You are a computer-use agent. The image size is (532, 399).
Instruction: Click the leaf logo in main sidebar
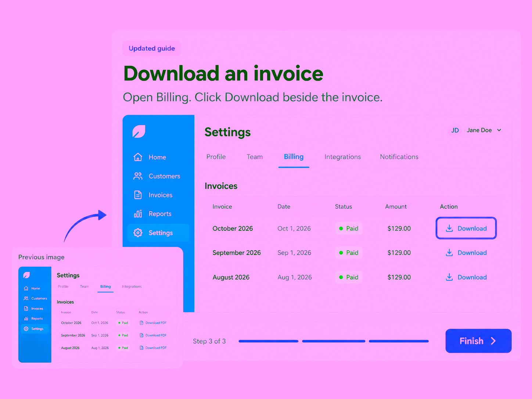click(x=139, y=132)
